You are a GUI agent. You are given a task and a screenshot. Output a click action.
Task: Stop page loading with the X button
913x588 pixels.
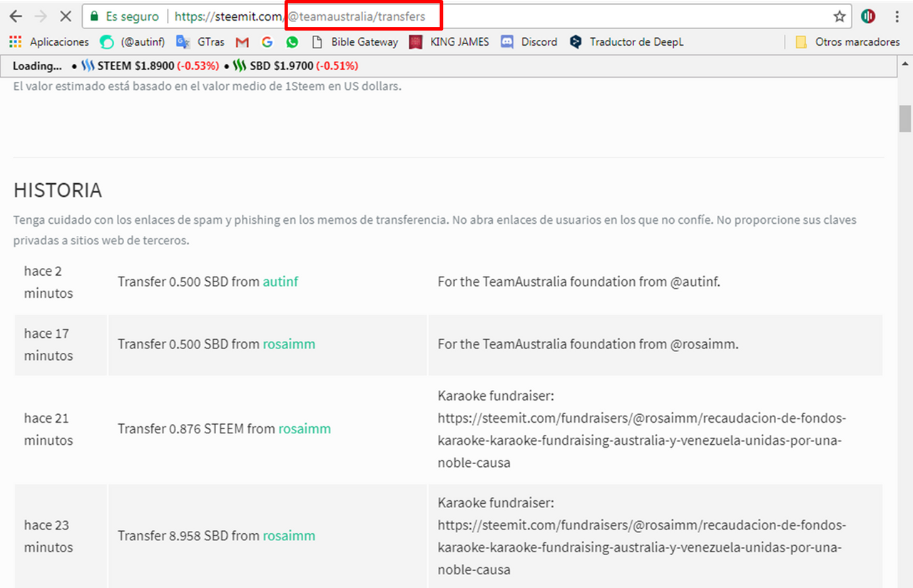point(66,16)
